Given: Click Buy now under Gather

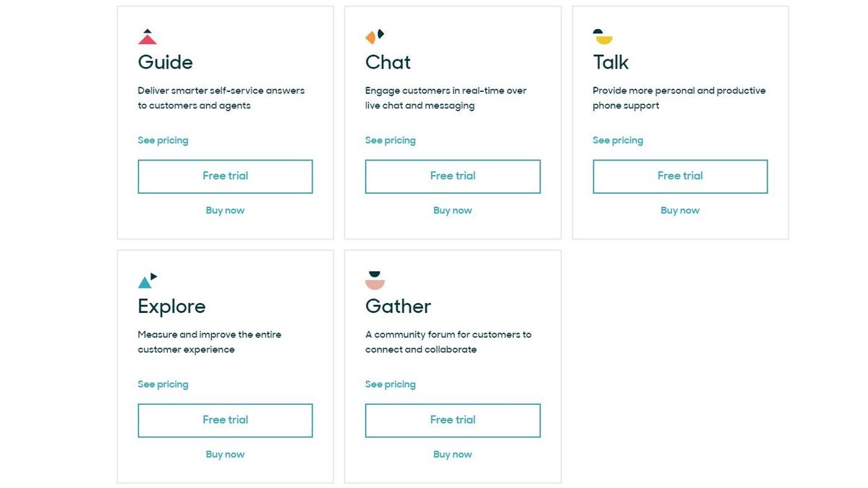Looking at the screenshot, I should tap(453, 454).
